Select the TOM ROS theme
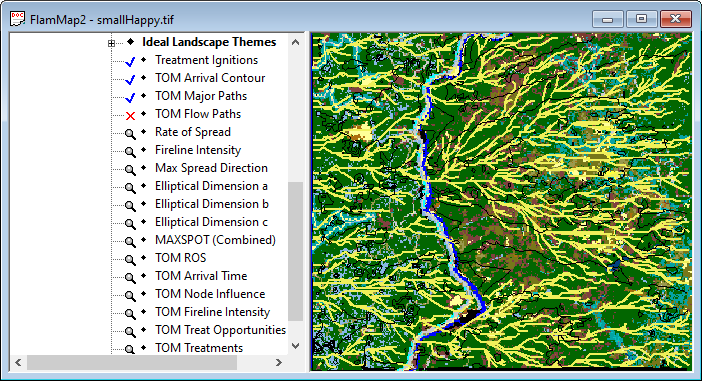 (180, 258)
